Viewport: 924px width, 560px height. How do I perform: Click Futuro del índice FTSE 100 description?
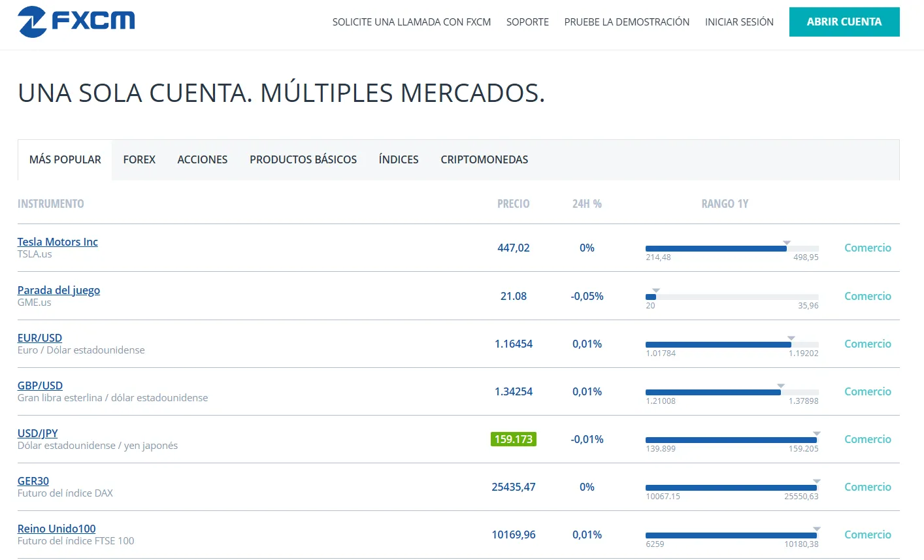[x=76, y=541]
